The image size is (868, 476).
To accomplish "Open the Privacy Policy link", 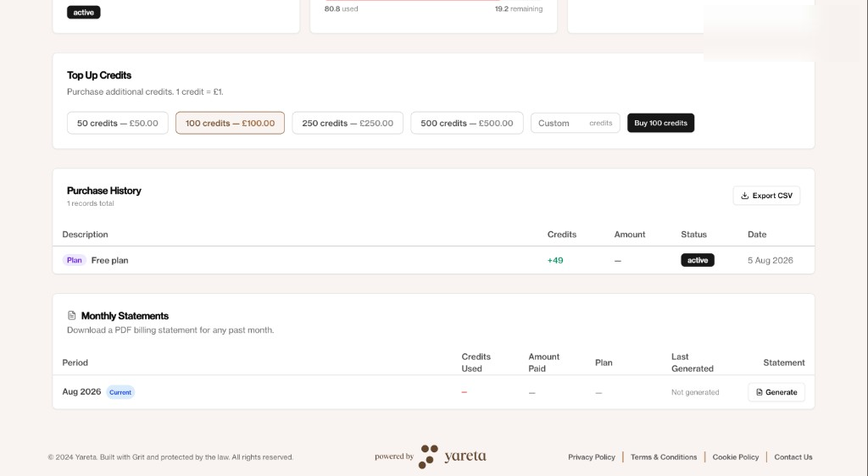I will [591, 457].
